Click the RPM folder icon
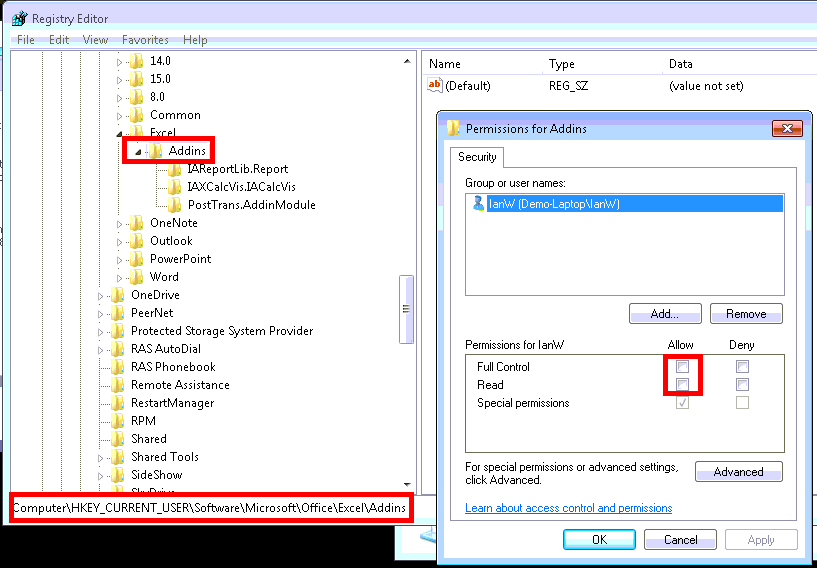The image size is (817, 568). (118, 421)
